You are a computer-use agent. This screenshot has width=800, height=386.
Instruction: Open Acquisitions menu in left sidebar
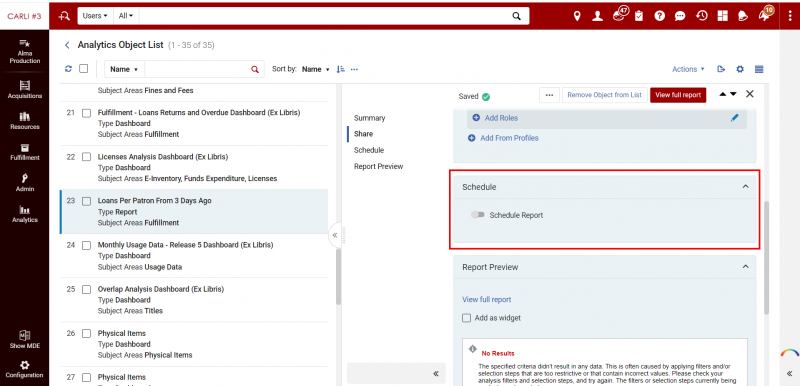point(24,89)
